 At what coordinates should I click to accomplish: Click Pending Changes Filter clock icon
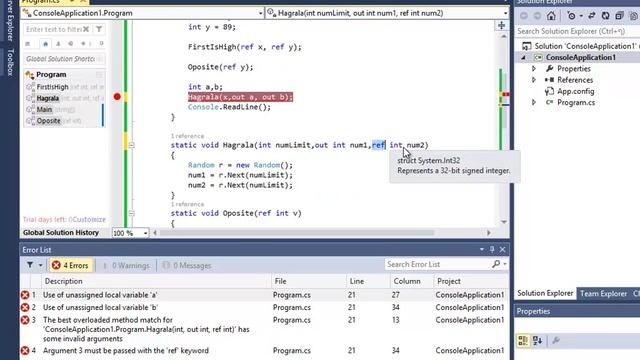[571, 16]
